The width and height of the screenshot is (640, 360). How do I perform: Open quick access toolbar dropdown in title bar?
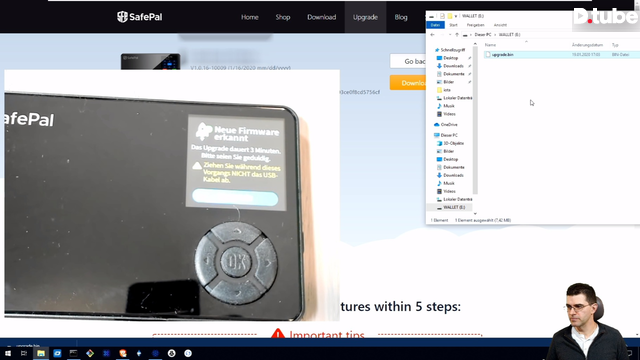(x=456, y=16)
